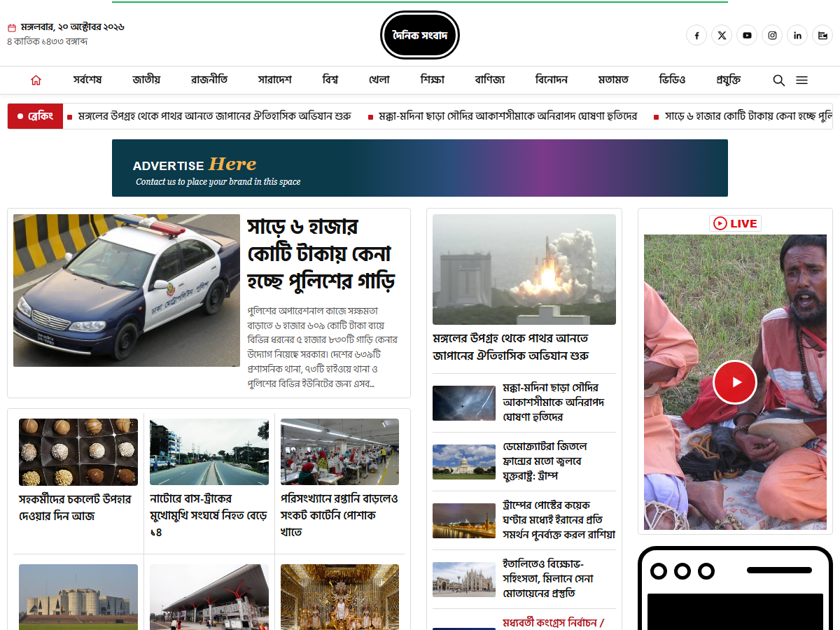Image resolution: width=840 pixels, height=630 pixels.
Task: Open the police car lead story image
Action: click(x=127, y=290)
